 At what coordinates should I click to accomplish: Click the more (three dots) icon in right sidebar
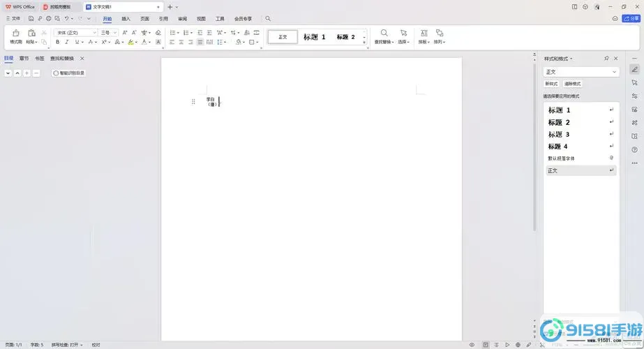click(x=634, y=163)
